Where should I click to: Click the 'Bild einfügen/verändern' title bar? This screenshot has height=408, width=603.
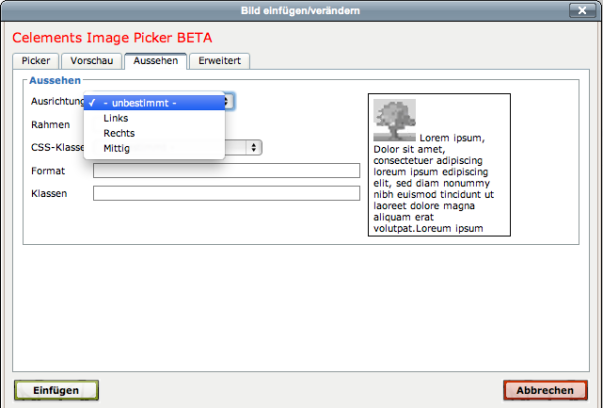(x=300, y=10)
